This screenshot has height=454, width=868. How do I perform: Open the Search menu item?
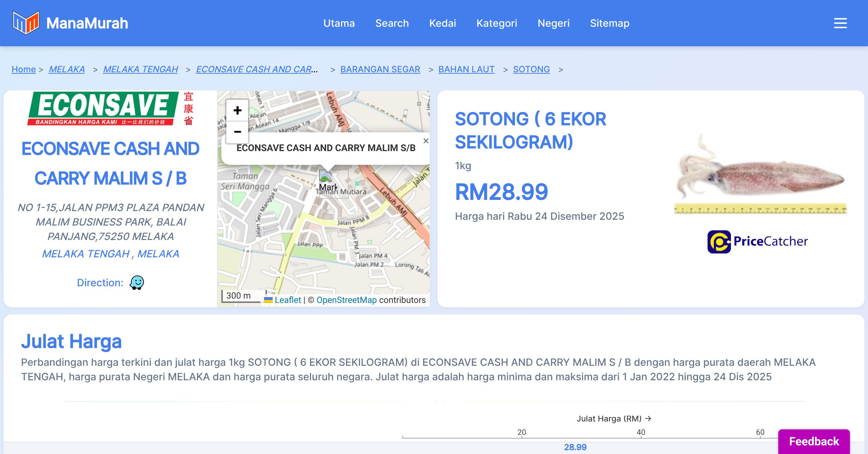coord(392,23)
